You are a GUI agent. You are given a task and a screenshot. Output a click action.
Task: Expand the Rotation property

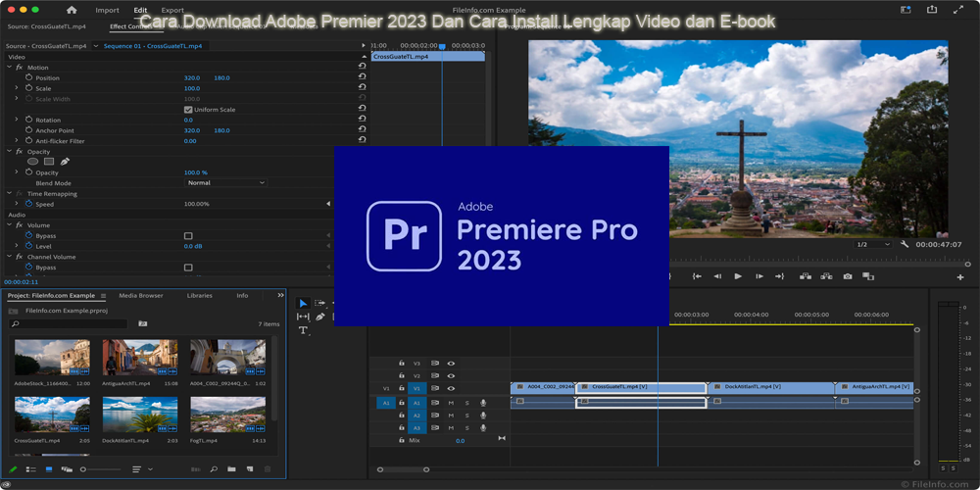17,120
